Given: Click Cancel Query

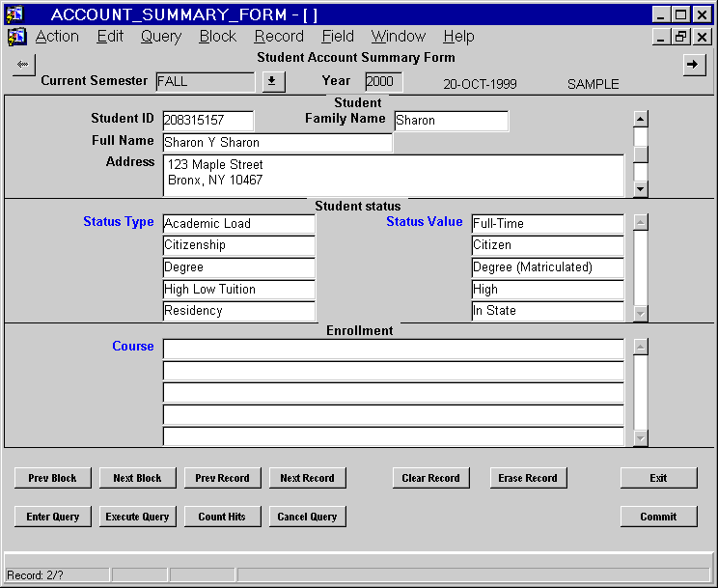Looking at the screenshot, I should 307,517.
